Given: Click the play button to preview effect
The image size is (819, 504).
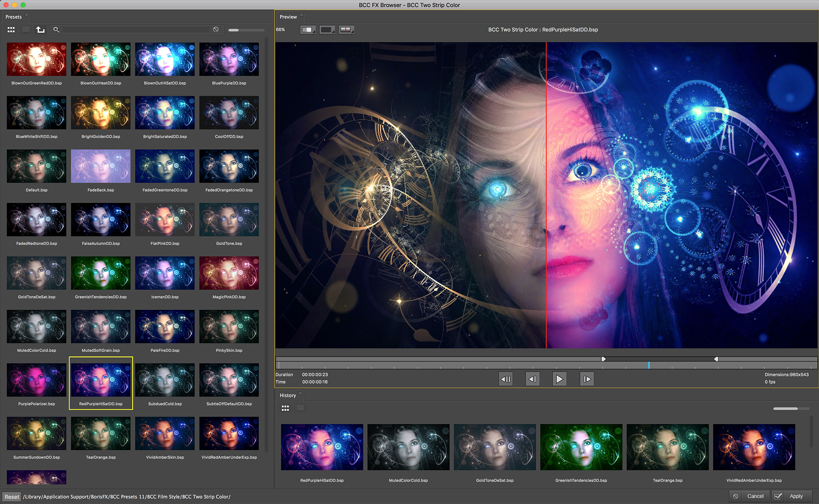Looking at the screenshot, I should (559, 379).
